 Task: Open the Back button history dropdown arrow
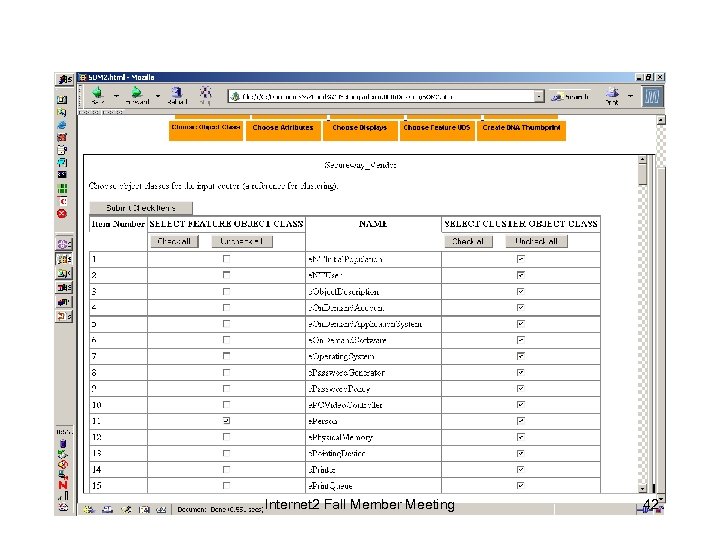[116, 96]
